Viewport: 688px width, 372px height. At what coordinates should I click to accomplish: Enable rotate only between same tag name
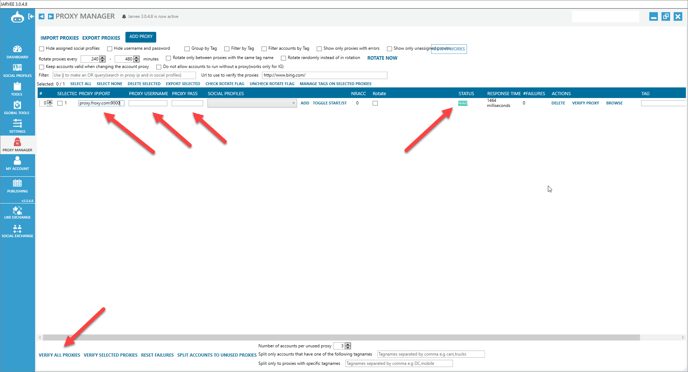(168, 58)
